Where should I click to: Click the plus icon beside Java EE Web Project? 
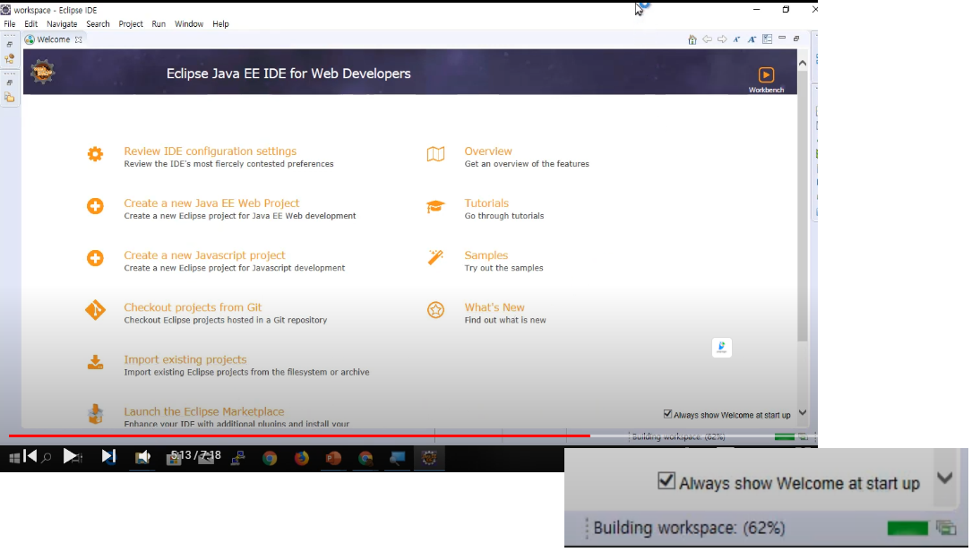coord(96,208)
